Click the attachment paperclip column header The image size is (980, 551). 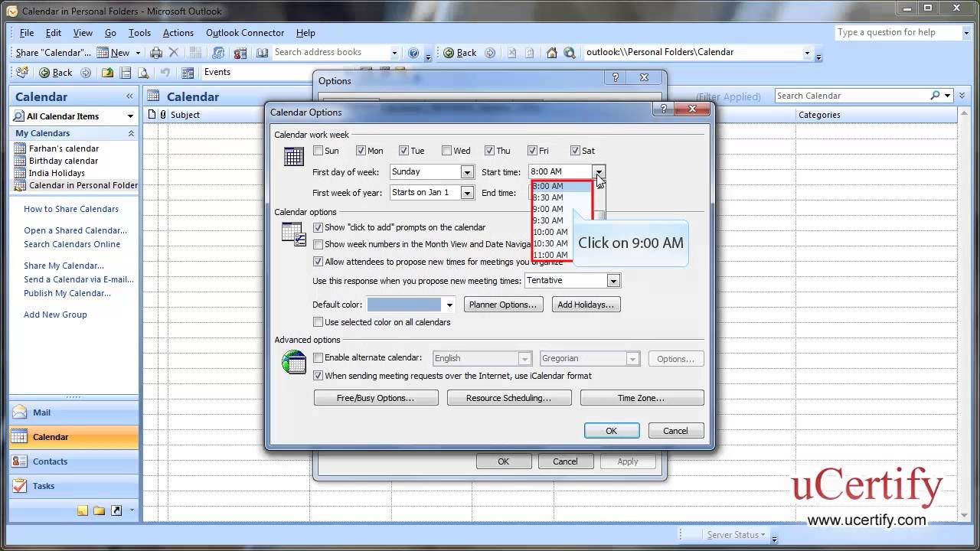point(162,115)
